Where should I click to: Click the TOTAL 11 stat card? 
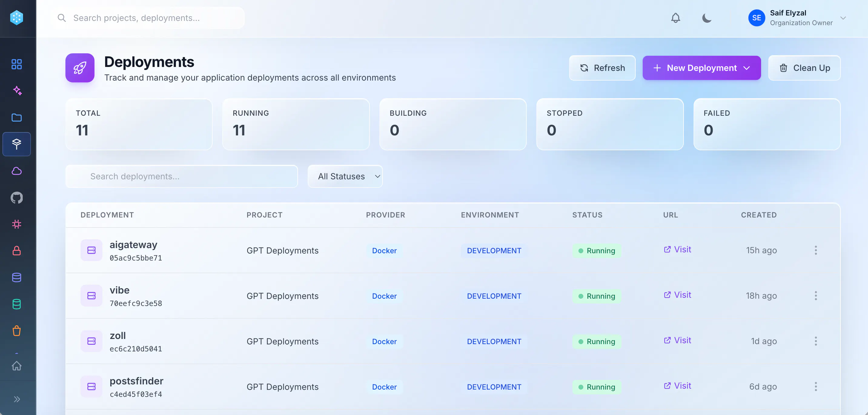pos(139,125)
